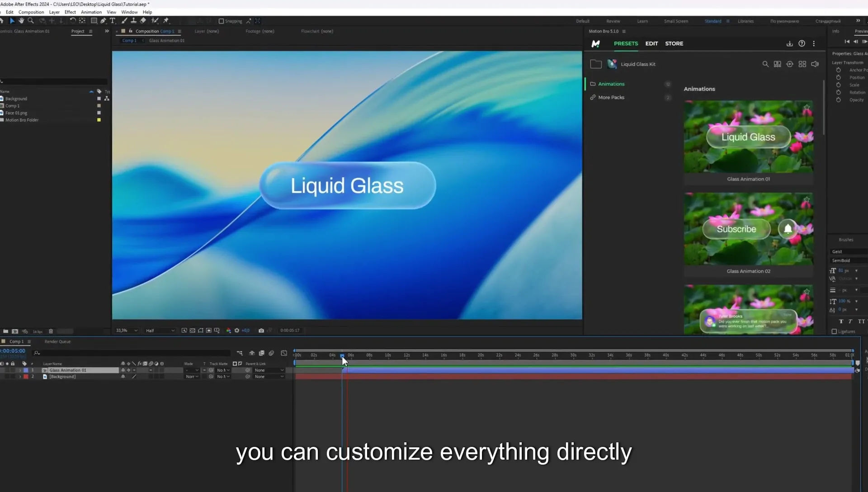Take a snapshot with the camera icon
This screenshot has height=492, width=868.
[x=261, y=331]
